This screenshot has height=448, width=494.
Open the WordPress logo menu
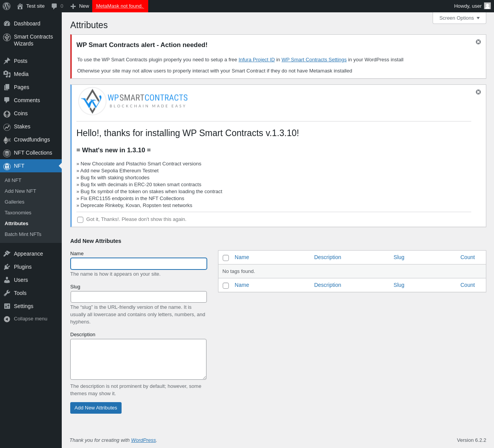pyautogui.click(x=7, y=6)
